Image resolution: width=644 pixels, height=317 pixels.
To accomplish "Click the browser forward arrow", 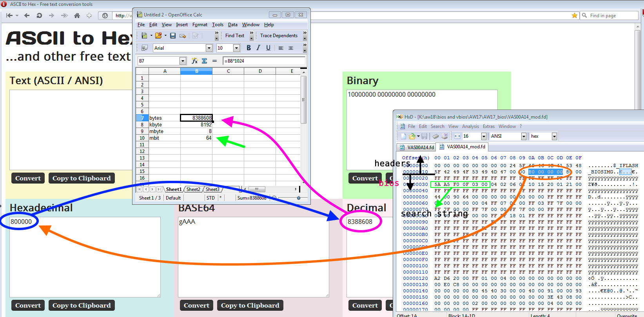I will click(51, 16).
